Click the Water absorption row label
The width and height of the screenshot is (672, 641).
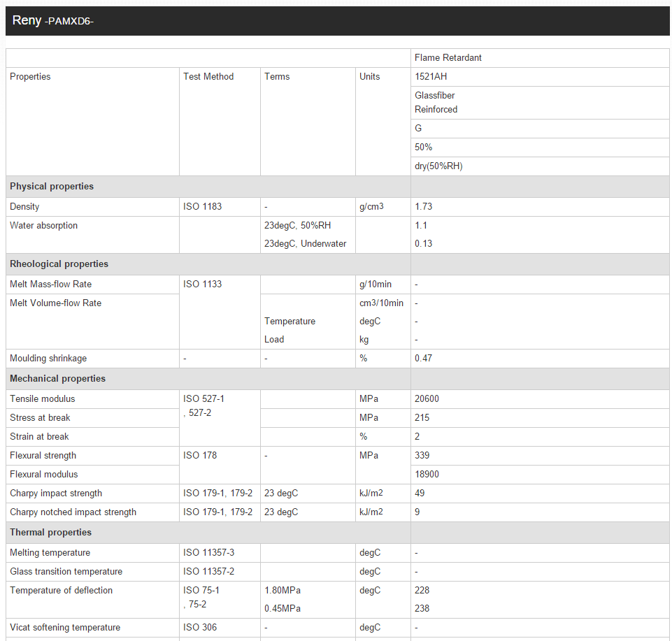tap(44, 225)
